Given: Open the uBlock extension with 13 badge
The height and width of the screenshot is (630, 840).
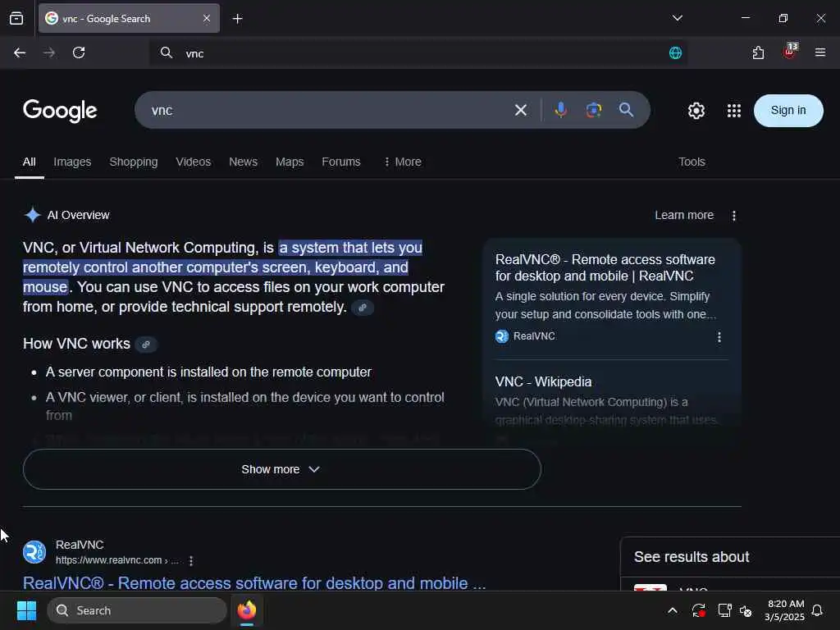Looking at the screenshot, I should [x=790, y=52].
